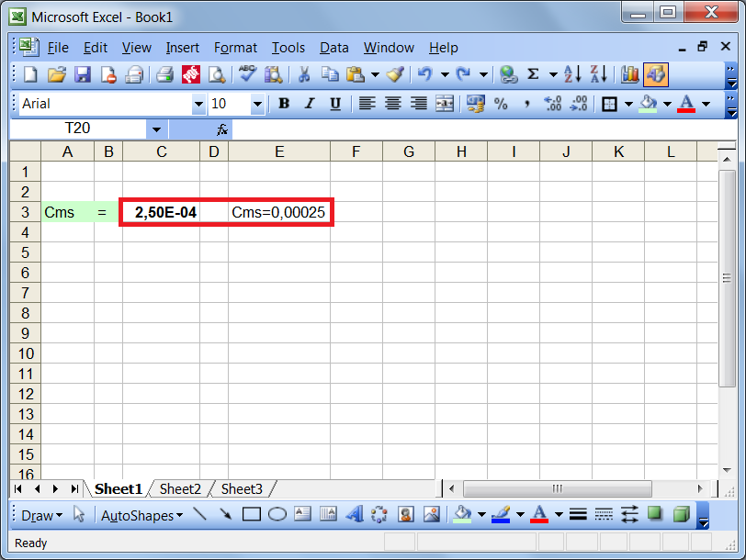Open the File menu
The width and height of the screenshot is (746, 560).
[x=58, y=48]
